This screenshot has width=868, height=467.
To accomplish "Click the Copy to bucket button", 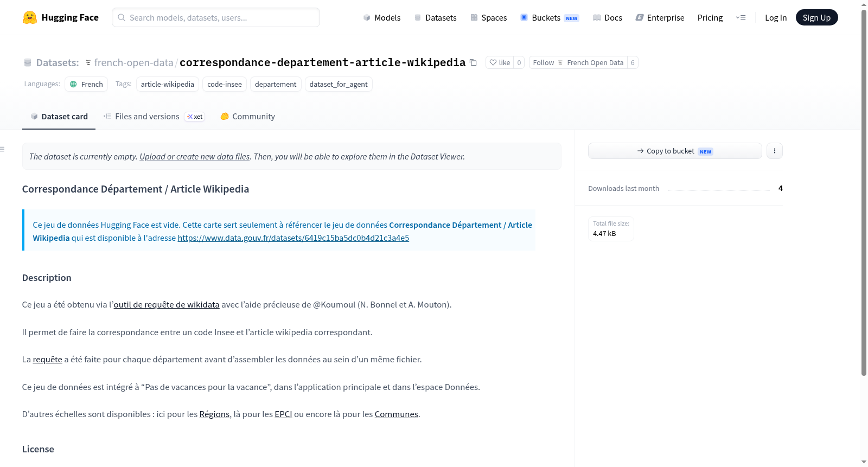I will [x=675, y=151].
